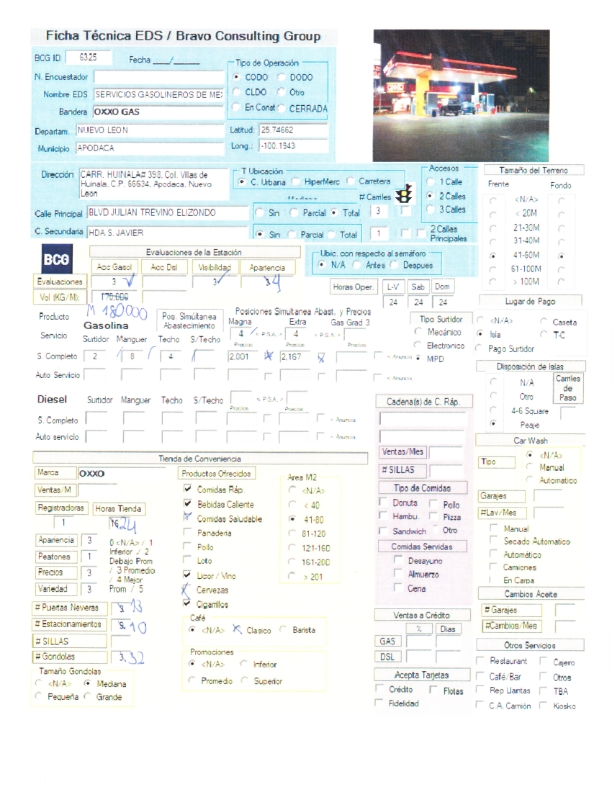Click the C. Secundaria field
The image size is (612, 792).
[167, 232]
